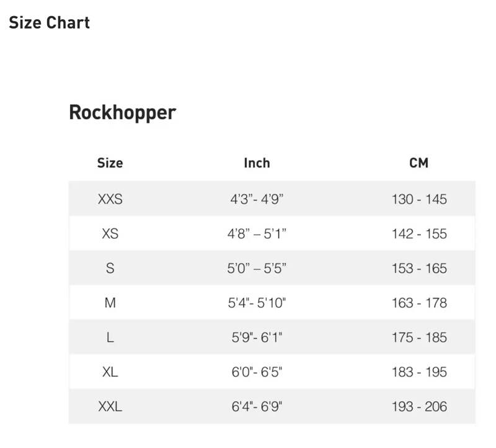Select the M size row label
This screenshot has width=496, height=448.
(x=110, y=303)
